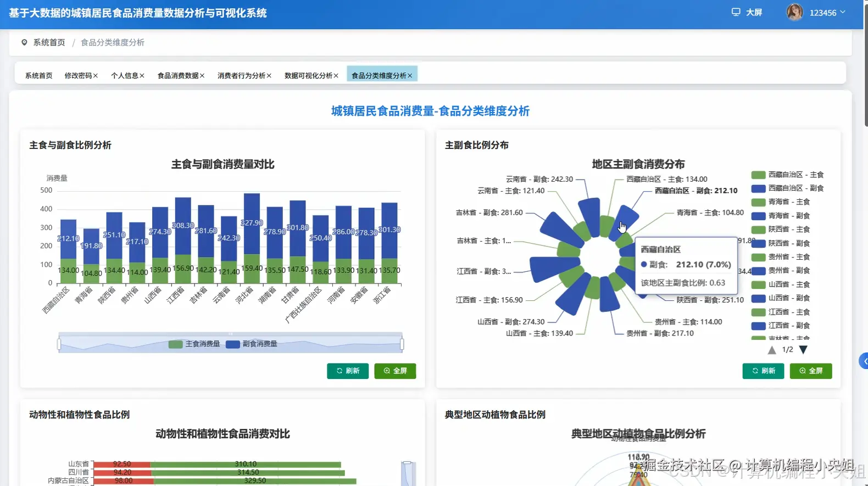Click the 河北省 blue bar segment 327.90
The image size is (868, 486).
point(252,224)
